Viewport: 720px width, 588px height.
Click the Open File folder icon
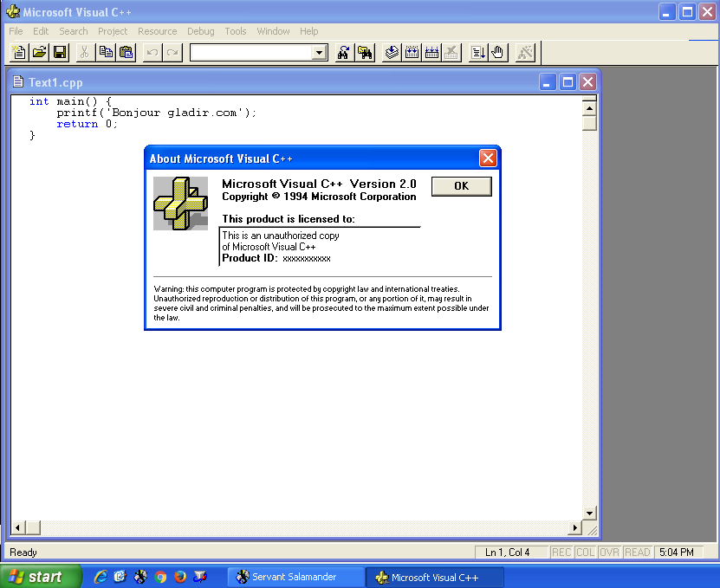coord(40,52)
